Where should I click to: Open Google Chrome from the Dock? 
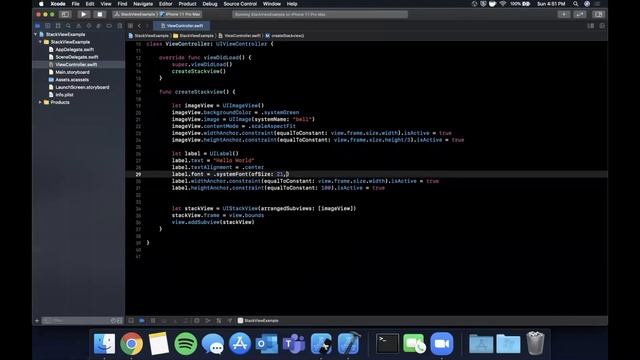131,343
